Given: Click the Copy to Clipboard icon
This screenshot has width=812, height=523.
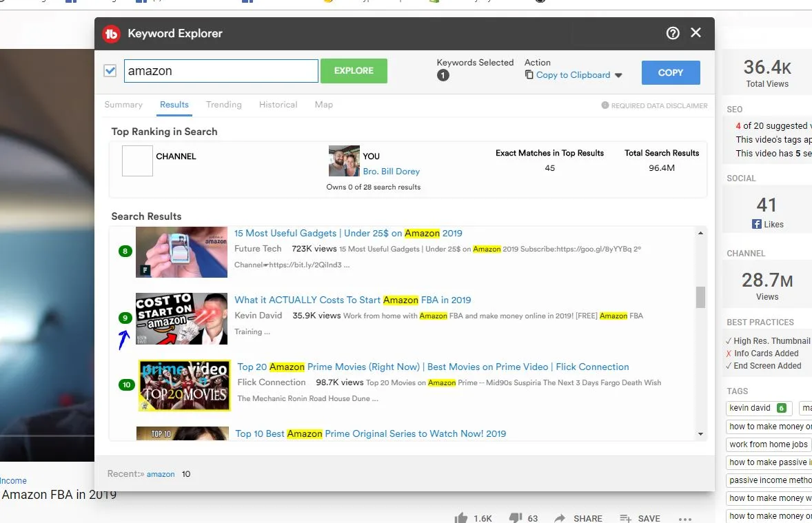Looking at the screenshot, I should pyautogui.click(x=529, y=75).
